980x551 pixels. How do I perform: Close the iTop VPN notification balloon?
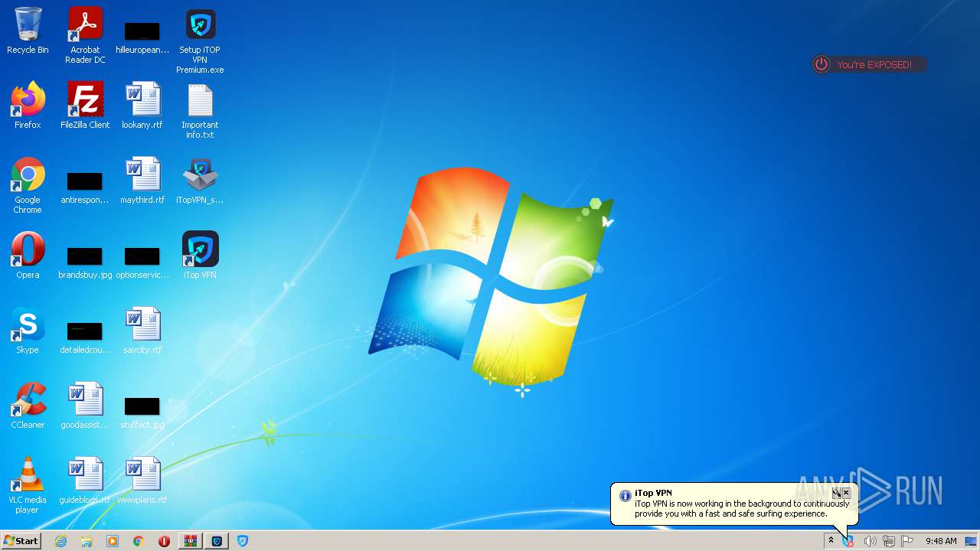(846, 493)
